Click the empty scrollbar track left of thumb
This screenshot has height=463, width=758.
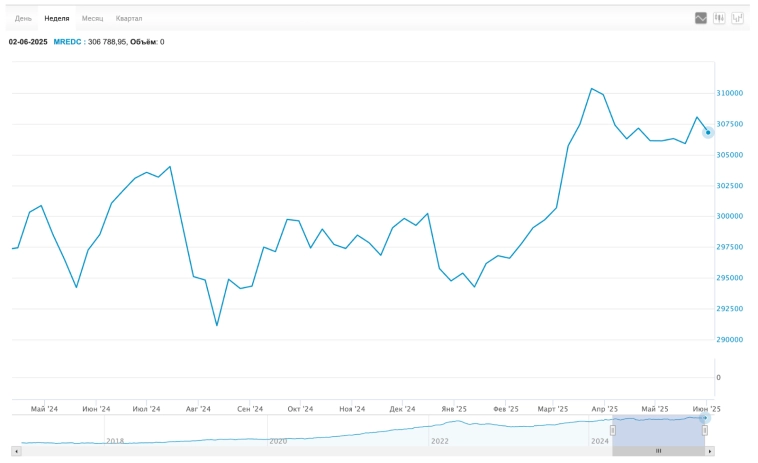[x=300, y=451]
